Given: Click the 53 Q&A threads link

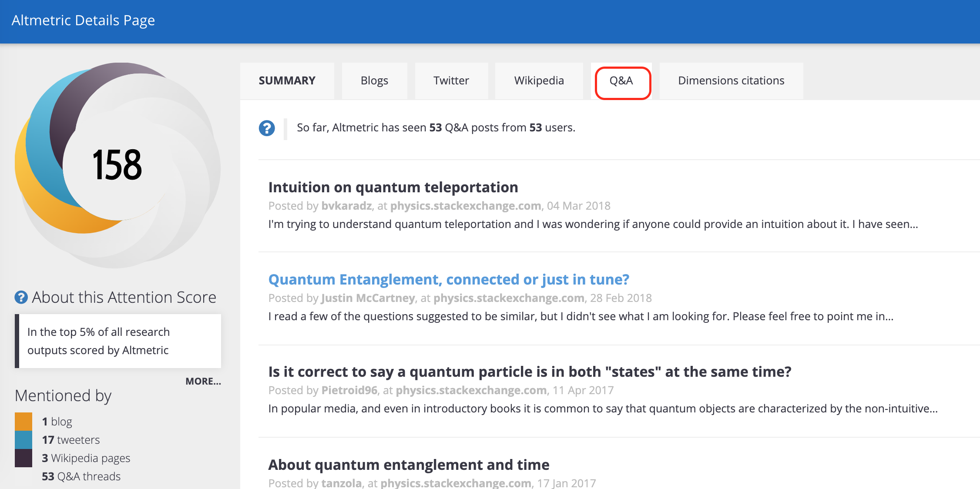Looking at the screenshot, I should coord(81,476).
